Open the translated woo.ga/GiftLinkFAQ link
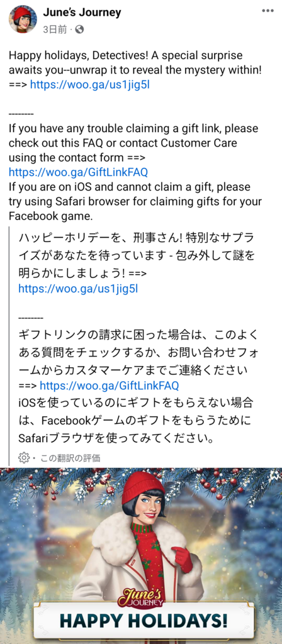The image size is (282, 644). (110, 386)
